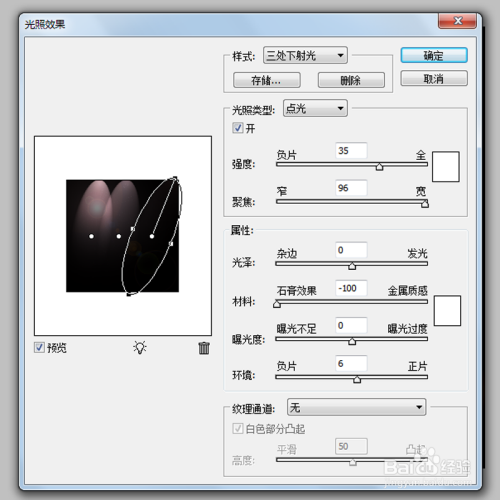Toggle the 白色部分凸起 checkbox

pos(237,428)
